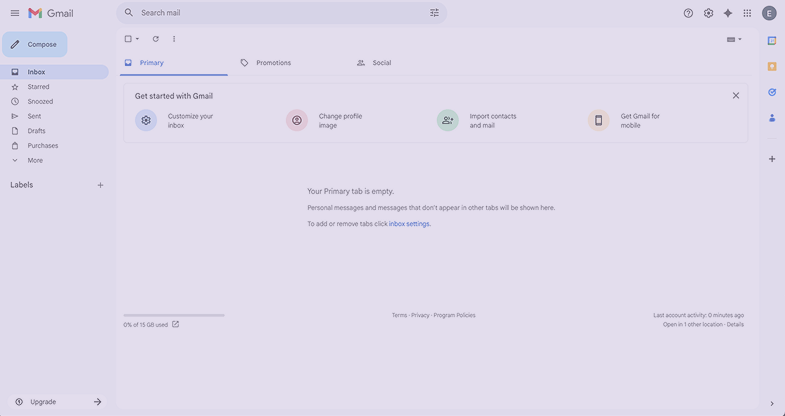Hide side panel chevron arrow

(772, 403)
